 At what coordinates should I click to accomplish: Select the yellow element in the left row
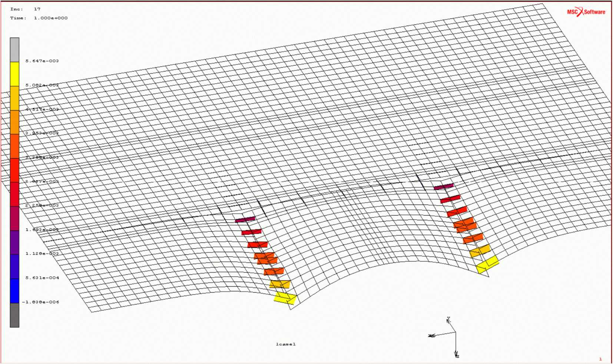(x=285, y=298)
